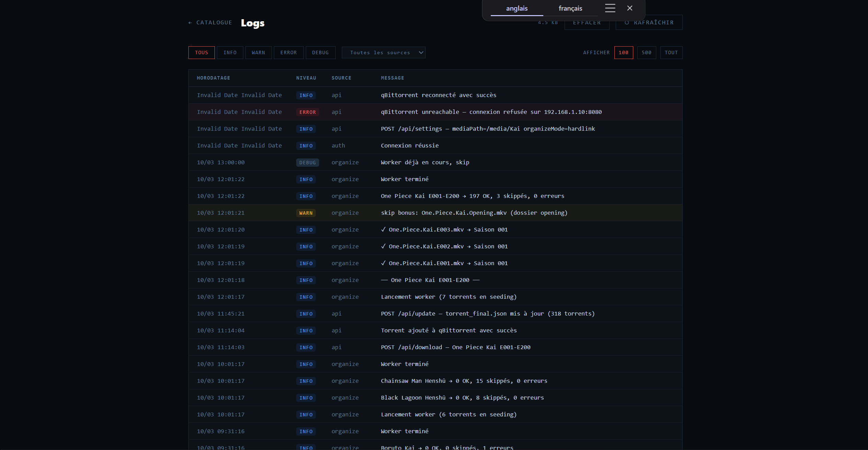
Task: Select the WARN badge in the skip bonus row
Action: pos(306,213)
